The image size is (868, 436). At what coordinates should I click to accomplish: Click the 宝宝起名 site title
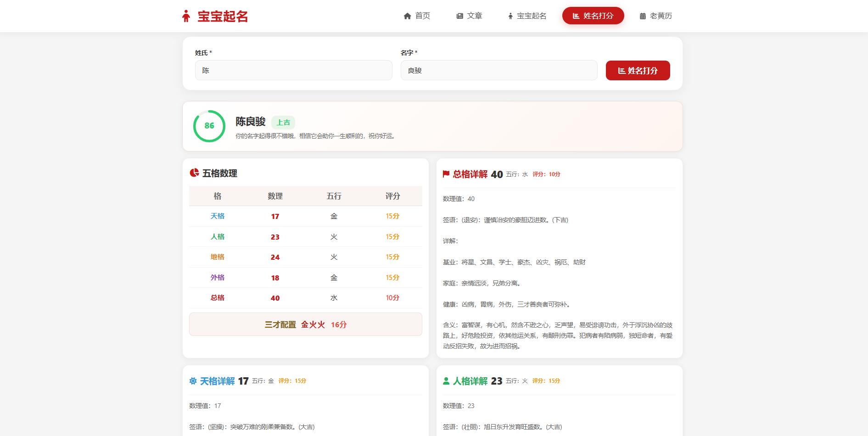(223, 16)
